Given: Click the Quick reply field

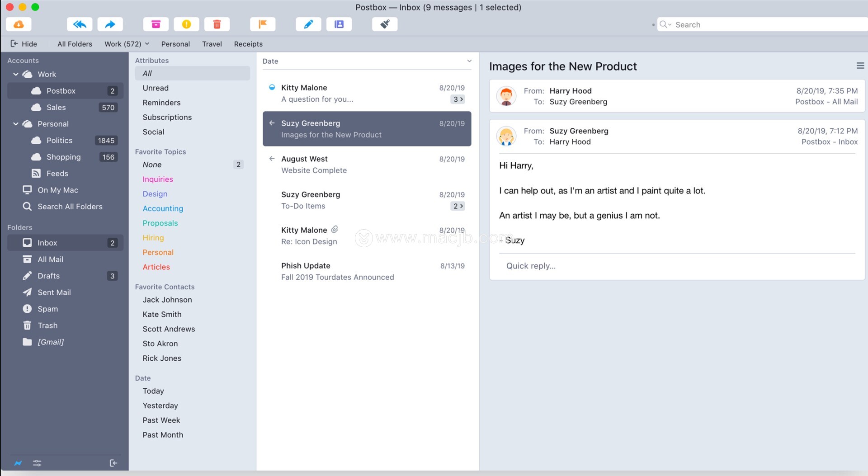Looking at the screenshot, I should [677, 266].
